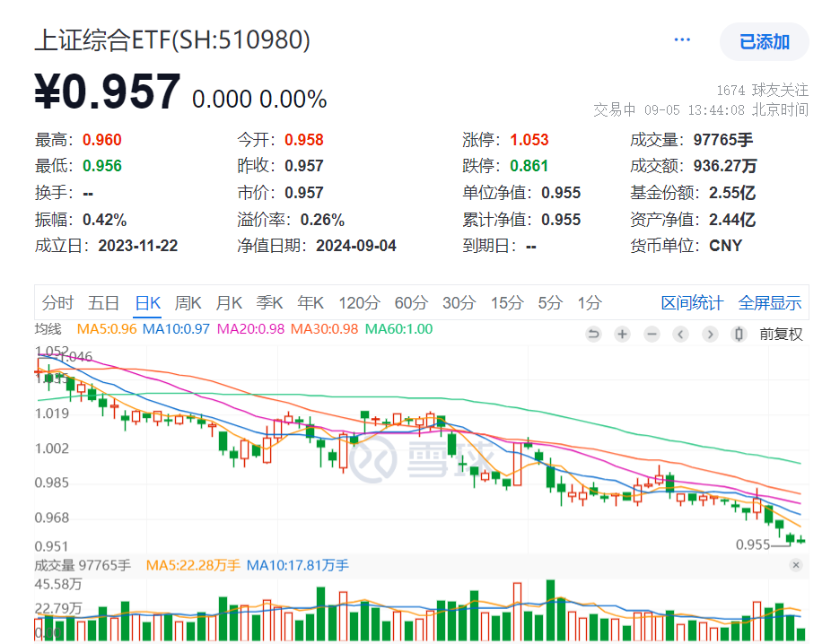Click the 溢价率 value 0.26%

pyautogui.click(x=322, y=219)
